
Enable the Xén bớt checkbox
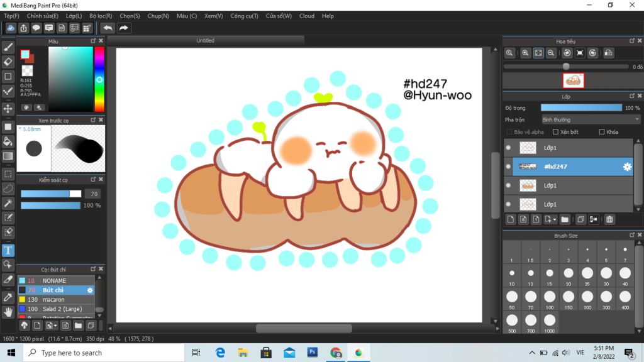tap(555, 132)
